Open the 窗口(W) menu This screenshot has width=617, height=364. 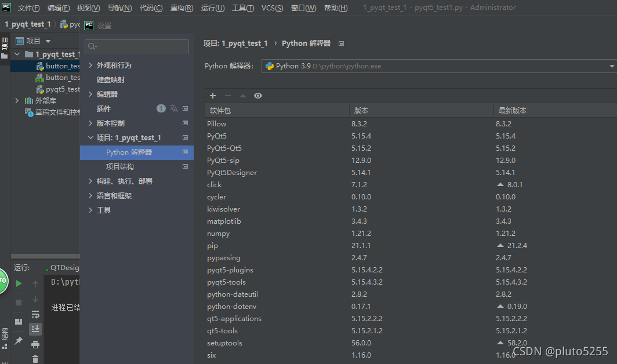tap(303, 8)
